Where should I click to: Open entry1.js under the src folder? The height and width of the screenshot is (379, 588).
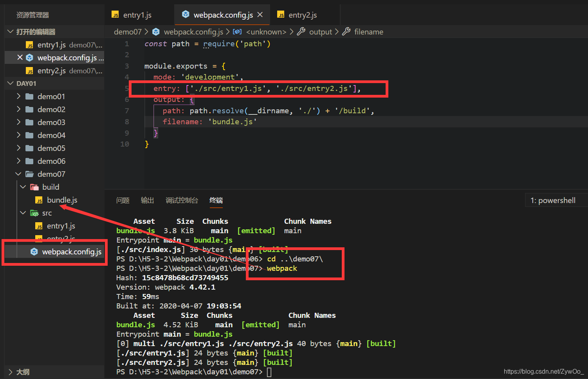(x=61, y=226)
